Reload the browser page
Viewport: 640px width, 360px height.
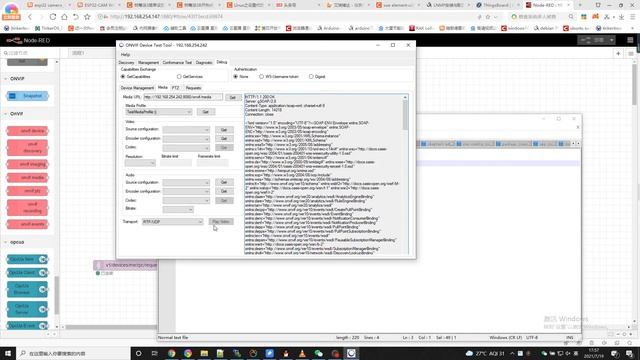click(x=53, y=17)
